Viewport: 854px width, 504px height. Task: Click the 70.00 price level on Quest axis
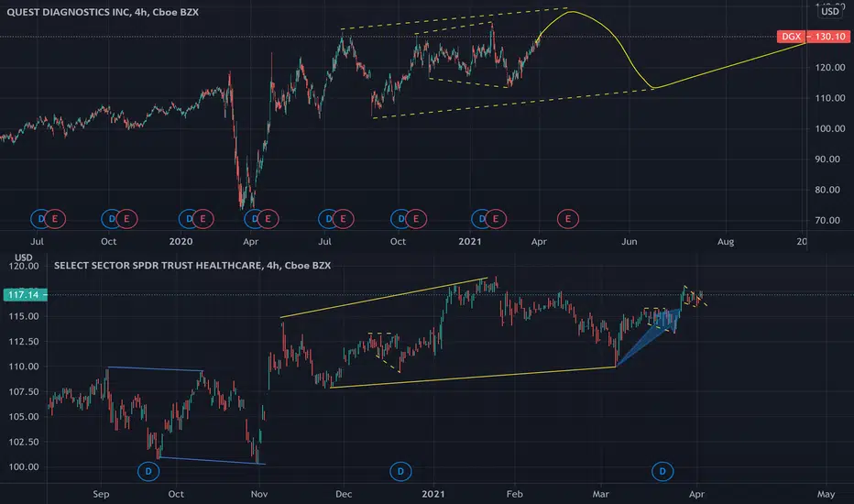[x=829, y=220]
